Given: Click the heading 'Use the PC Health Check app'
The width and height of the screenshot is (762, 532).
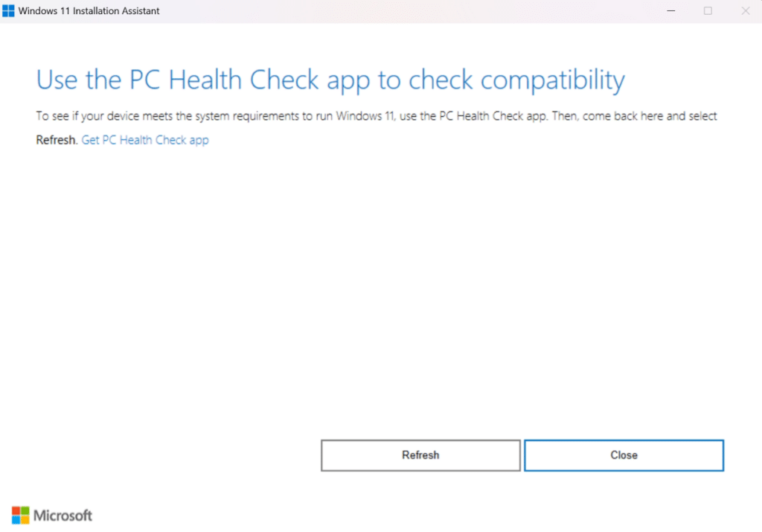Looking at the screenshot, I should 330,80.
